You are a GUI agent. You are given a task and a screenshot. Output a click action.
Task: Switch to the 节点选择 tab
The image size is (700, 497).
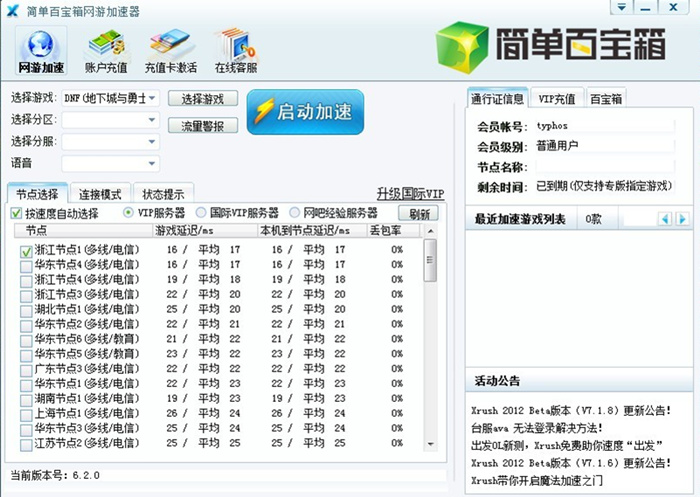[x=38, y=194]
